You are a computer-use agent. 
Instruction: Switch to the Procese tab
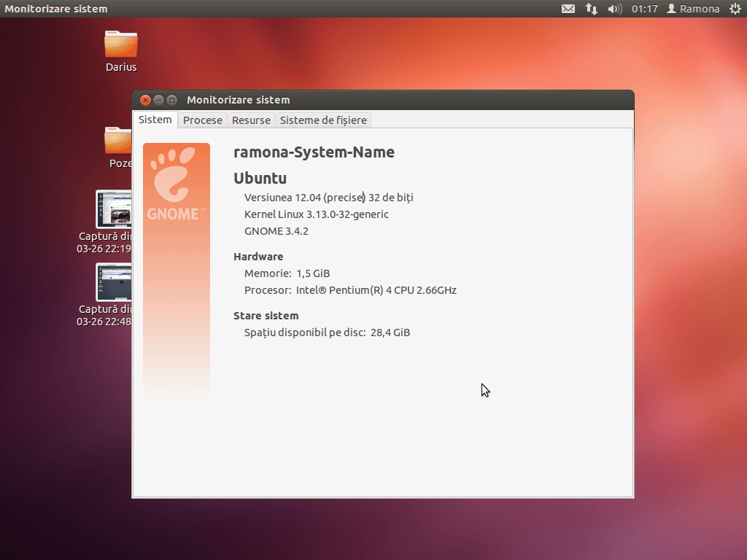[202, 120]
